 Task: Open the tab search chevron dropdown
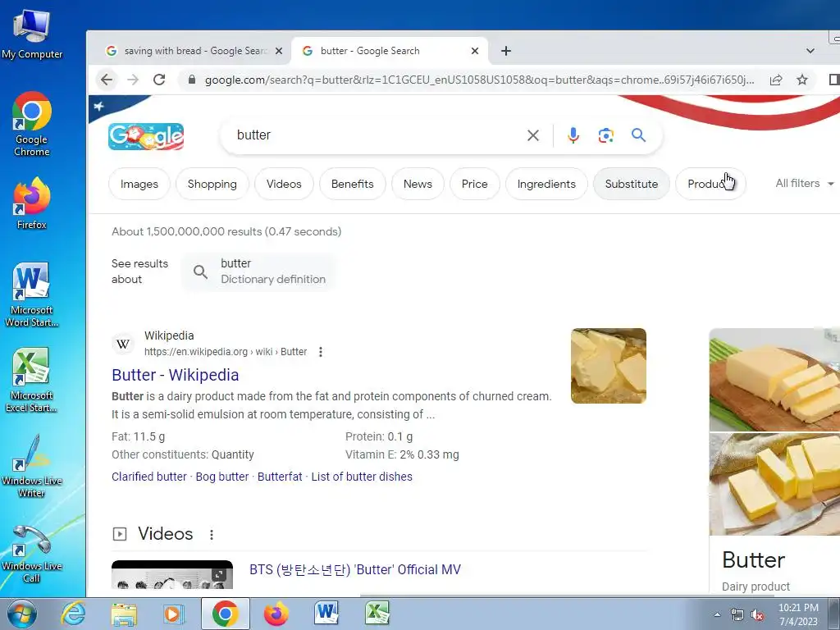(x=810, y=51)
